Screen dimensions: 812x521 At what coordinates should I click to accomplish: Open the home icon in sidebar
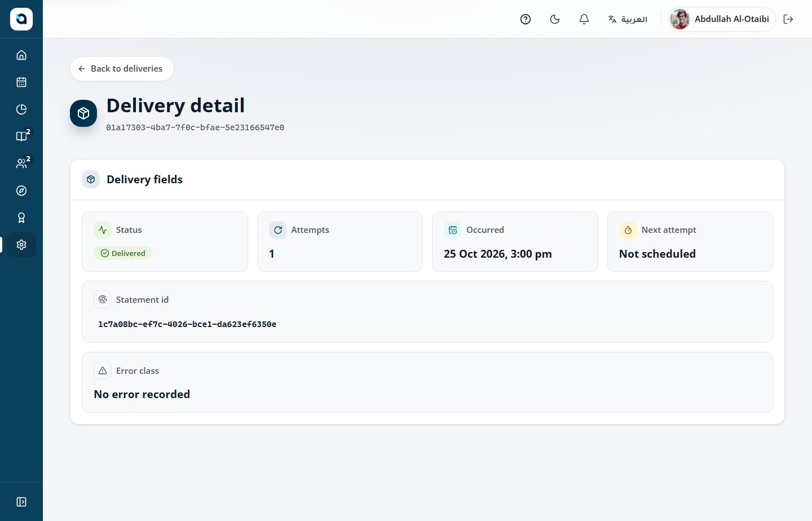coord(21,55)
